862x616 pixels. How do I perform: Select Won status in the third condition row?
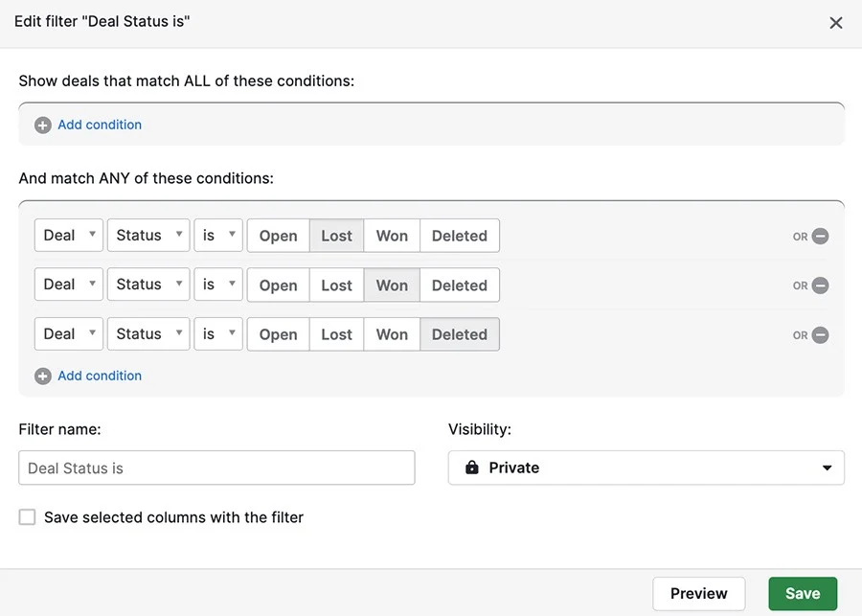392,333
